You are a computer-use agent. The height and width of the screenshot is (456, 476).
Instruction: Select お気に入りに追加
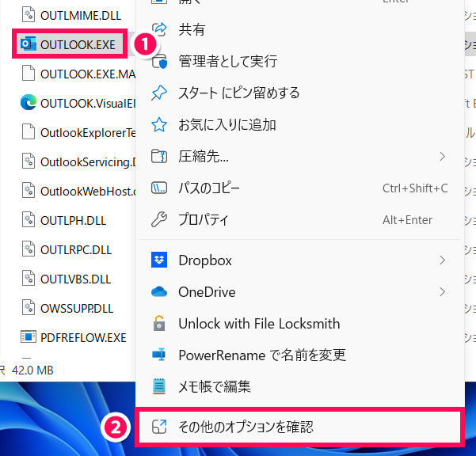(300, 125)
